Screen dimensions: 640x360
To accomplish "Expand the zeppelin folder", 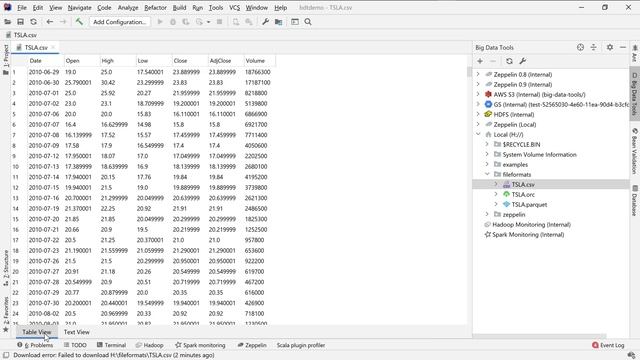I will [x=487, y=214].
